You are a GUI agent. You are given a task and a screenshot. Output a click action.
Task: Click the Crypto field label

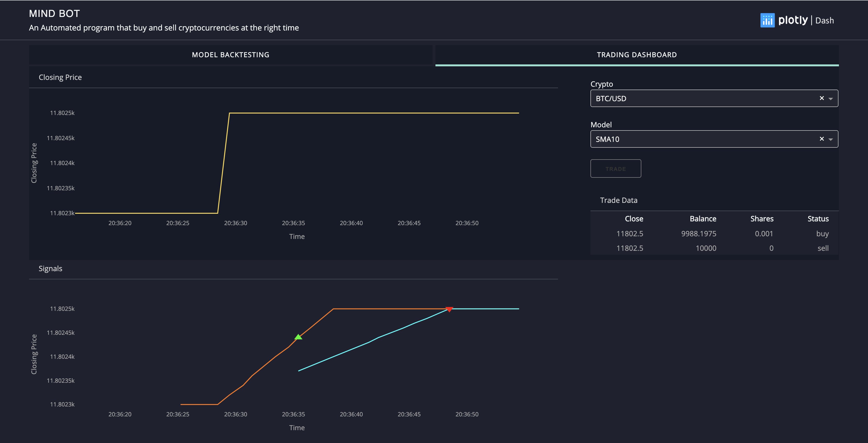pyautogui.click(x=601, y=84)
